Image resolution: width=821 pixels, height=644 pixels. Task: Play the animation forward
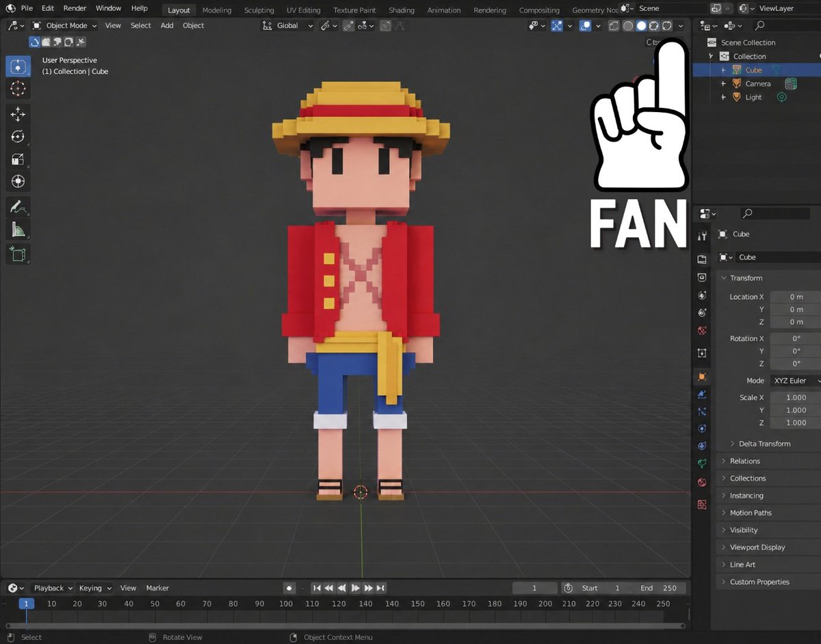tap(355, 588)
